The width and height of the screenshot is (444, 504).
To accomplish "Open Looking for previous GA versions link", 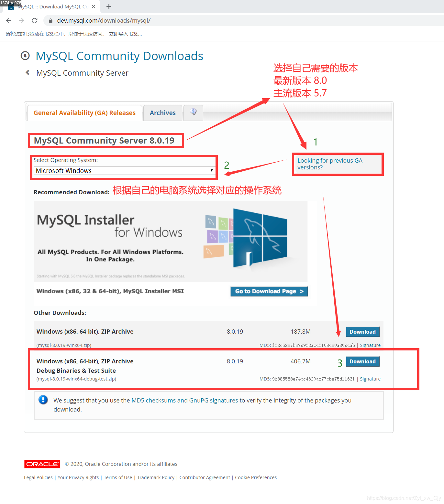I will click(330, 164).
